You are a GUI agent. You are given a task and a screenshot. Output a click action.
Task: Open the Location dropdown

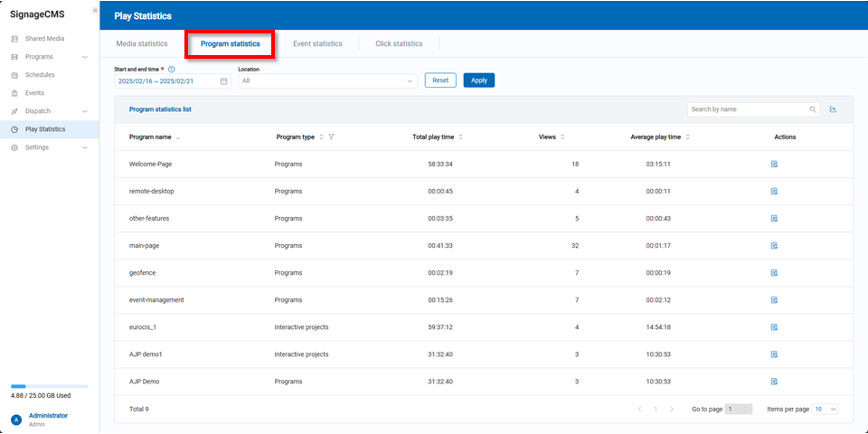(327, 80)
